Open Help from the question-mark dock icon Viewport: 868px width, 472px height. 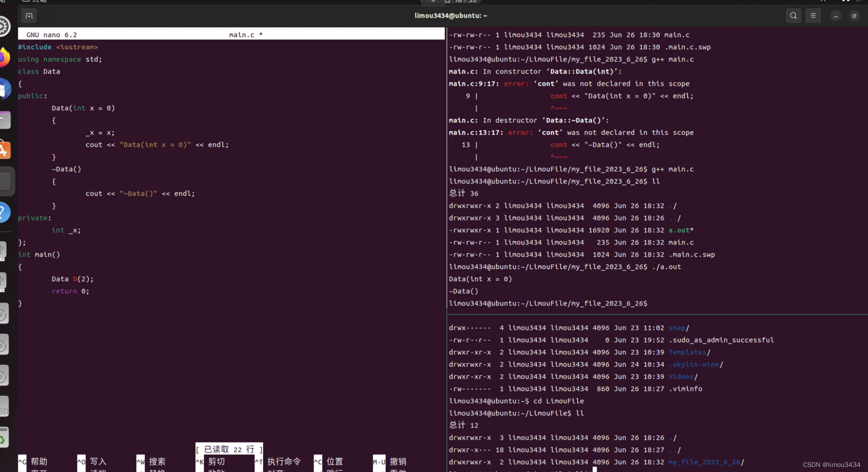[4, 212]
